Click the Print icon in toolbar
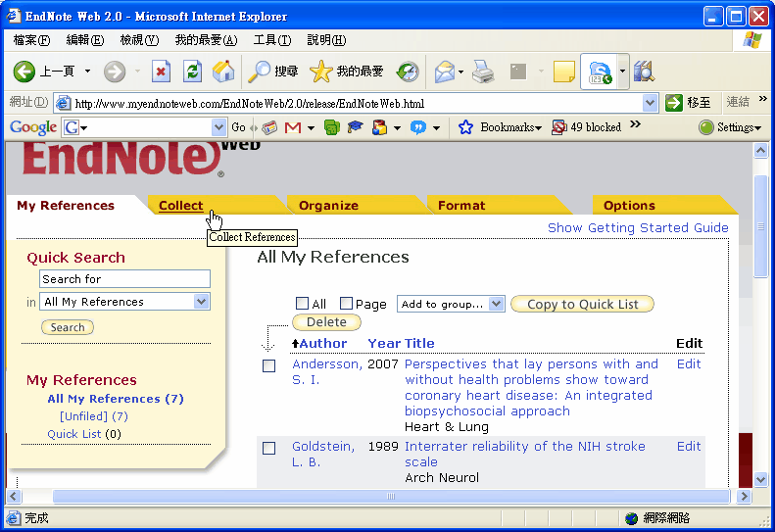 (x=483, y=72)
